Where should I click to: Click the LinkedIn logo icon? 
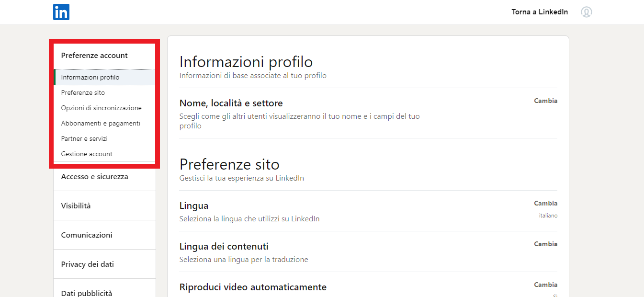[61, 12]
